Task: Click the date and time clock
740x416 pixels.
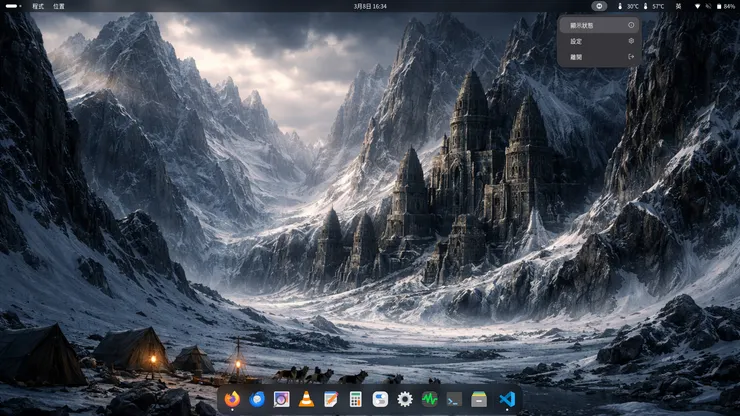Action: [370, 6]
